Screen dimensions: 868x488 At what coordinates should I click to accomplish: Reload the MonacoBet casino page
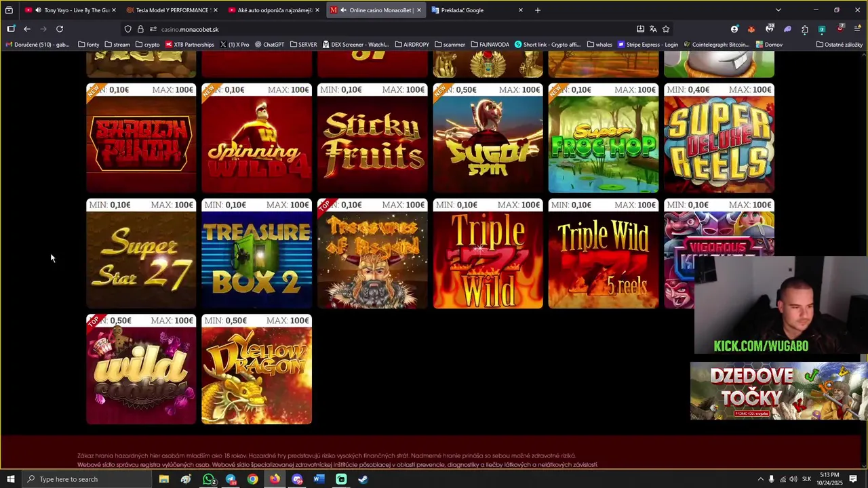click(x=60, y=29)
